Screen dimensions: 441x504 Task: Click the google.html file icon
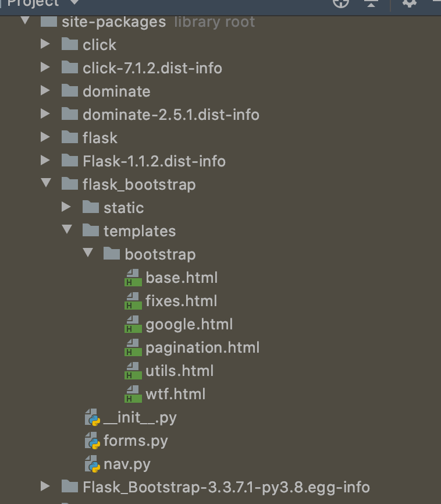pyautogui.click(x=133, y=324)
